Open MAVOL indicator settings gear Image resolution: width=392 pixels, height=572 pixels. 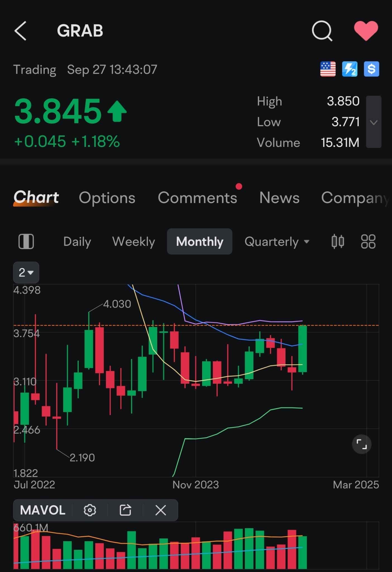tap(90, 510)
